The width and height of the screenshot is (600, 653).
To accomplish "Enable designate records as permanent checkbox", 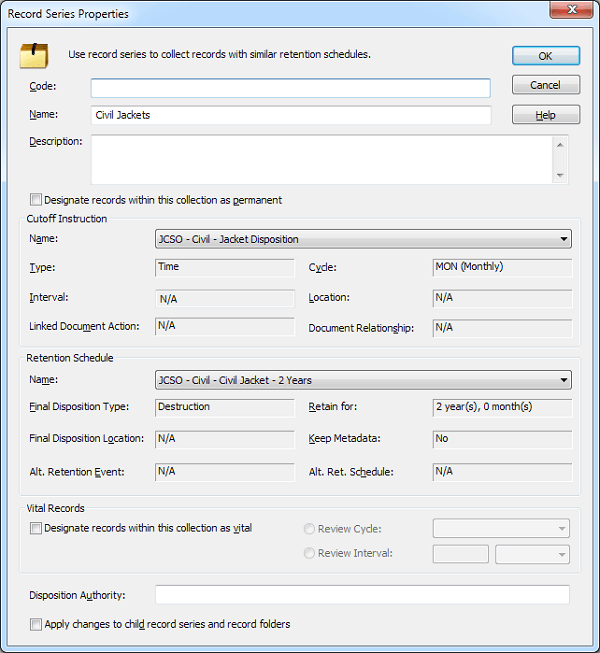I will (36, 200).
